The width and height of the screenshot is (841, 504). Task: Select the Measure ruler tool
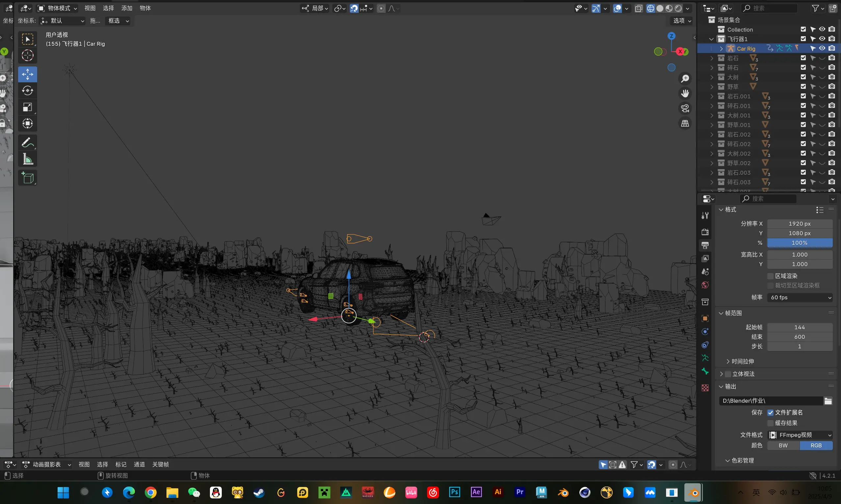(28, 159)
